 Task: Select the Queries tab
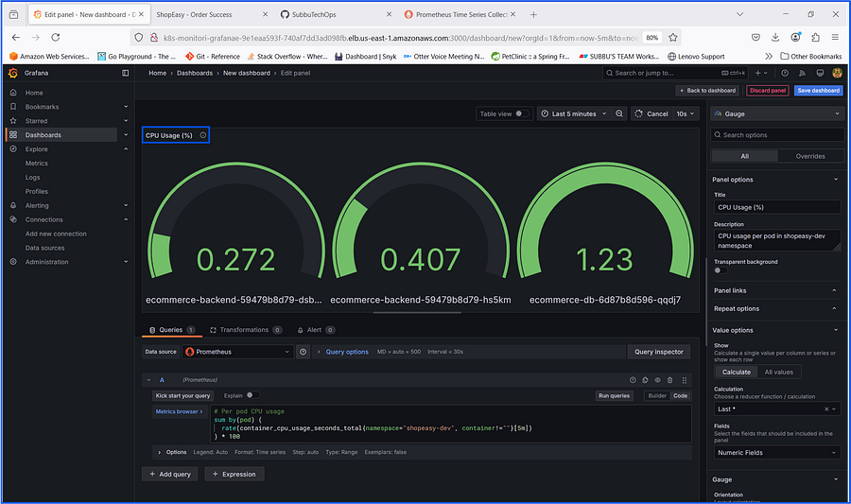(x=172, y=329)
